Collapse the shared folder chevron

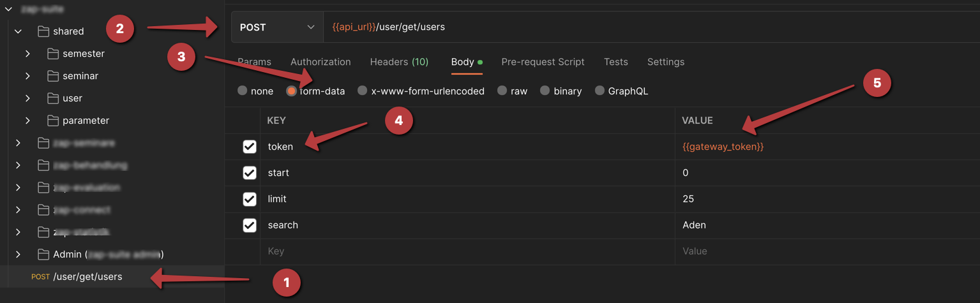pyautogui.click(x=18, y=31)
